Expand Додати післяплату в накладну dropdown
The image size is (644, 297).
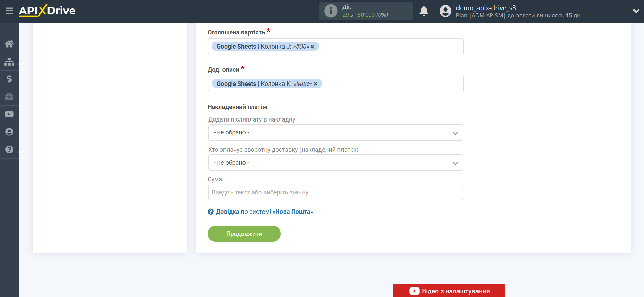(335, 132)
